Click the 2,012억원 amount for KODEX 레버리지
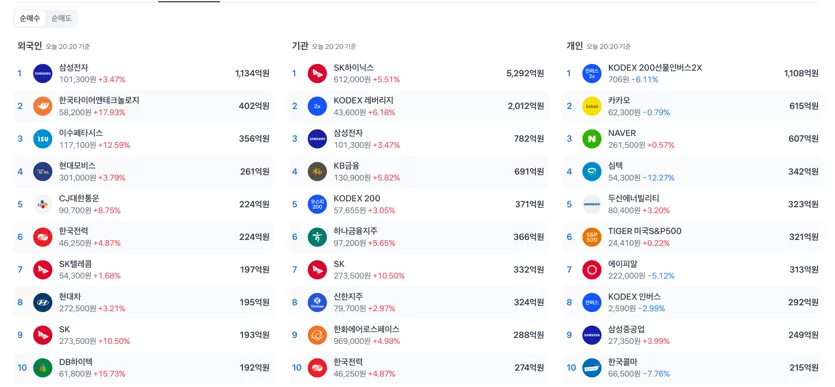The image size is (835, 387). click(x=526, y=106)
